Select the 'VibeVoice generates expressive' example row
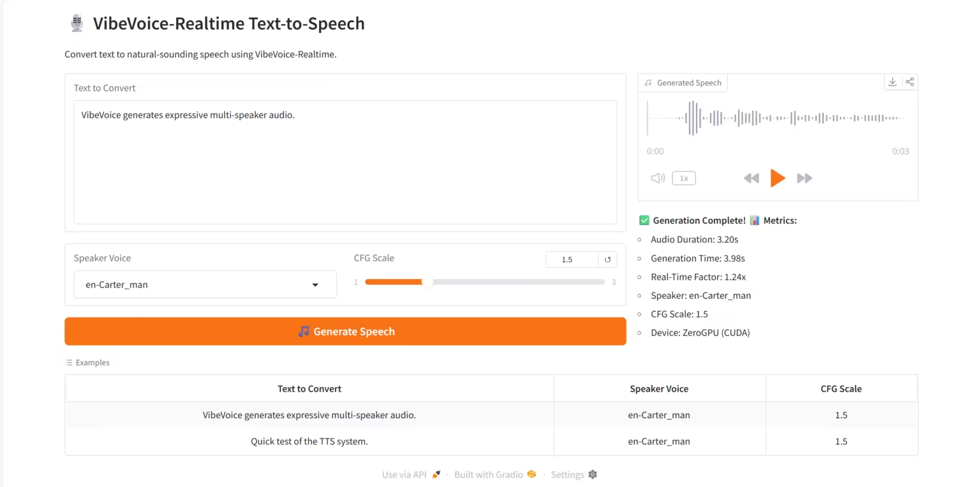 pyautogui.click(x=309, y=415)
